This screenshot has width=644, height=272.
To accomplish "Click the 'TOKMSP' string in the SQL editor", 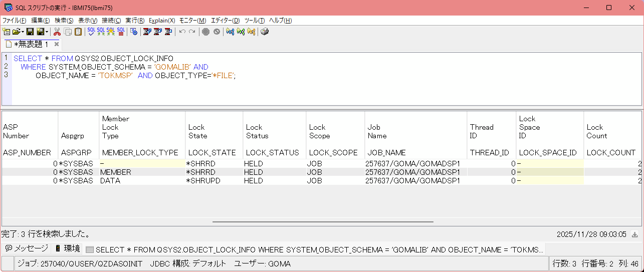I will coord(116,76).
